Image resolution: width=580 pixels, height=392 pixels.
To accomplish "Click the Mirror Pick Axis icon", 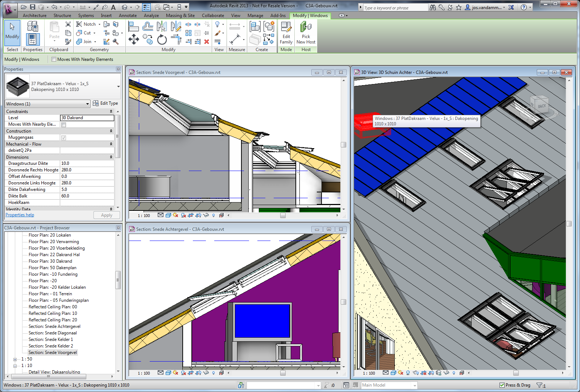I will click(x=162, y=26).
